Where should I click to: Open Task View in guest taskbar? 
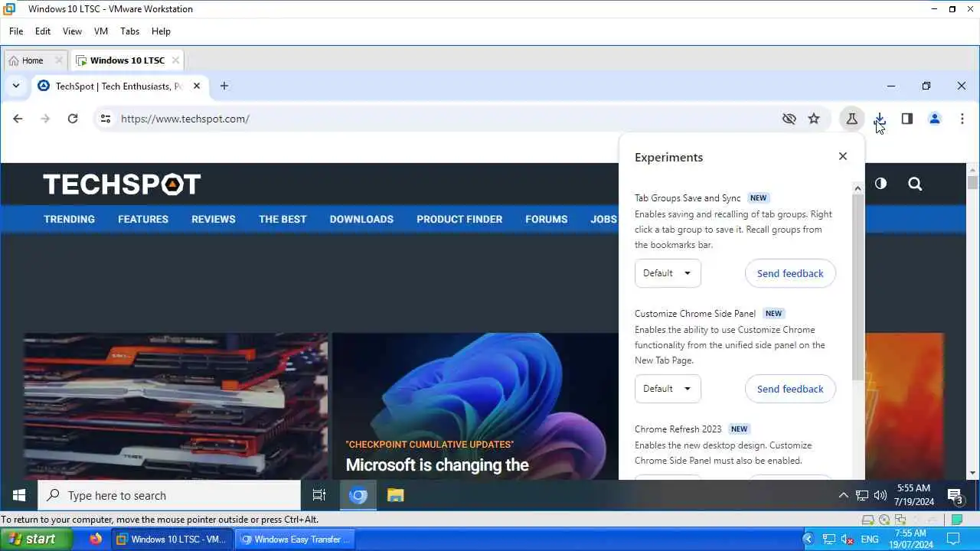[x=319, y=495]
